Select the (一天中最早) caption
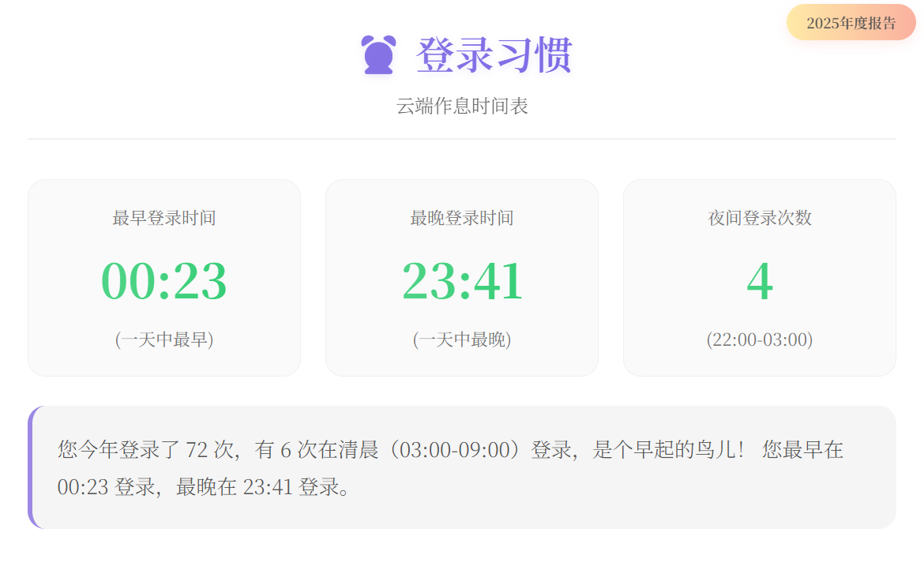The height and width of the screenshot is (585, 924). pyautogui.click(x=164, y=339)
